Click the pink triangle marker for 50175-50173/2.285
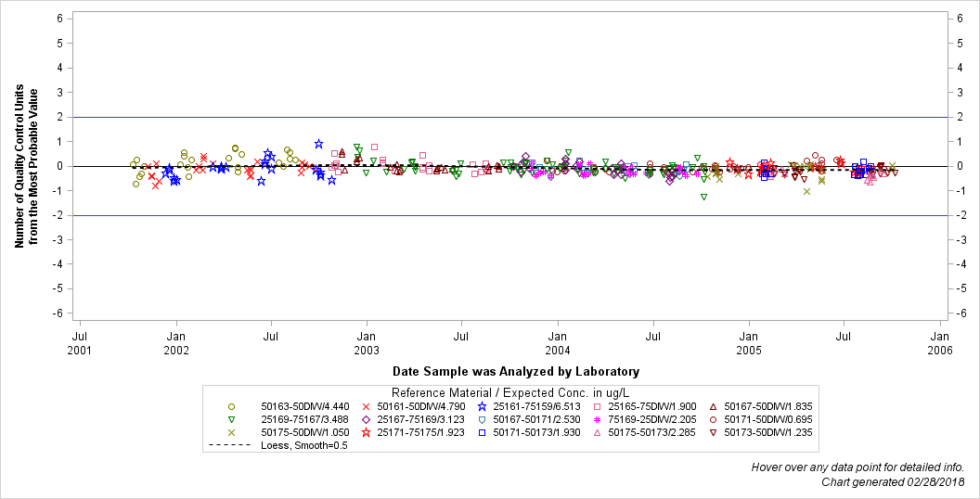 pos(598,432)
